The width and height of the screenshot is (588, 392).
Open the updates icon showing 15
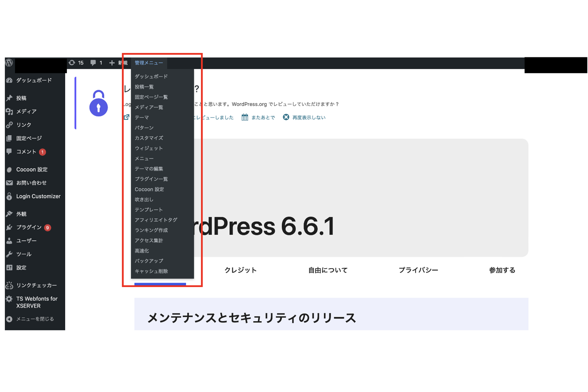pyautogui.click(x=76, y=63)
